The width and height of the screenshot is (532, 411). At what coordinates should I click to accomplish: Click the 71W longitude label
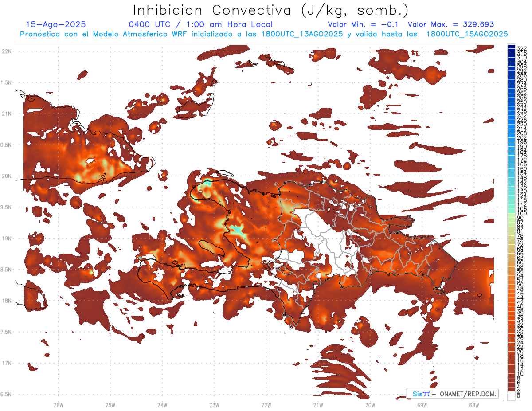pyautogui.click(x=318, y=405)
